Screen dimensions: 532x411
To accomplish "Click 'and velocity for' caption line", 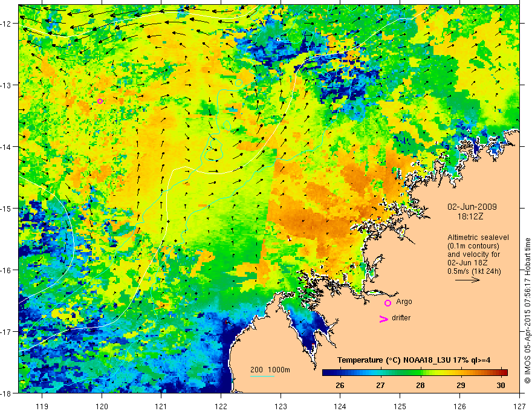I will point(474,254).
